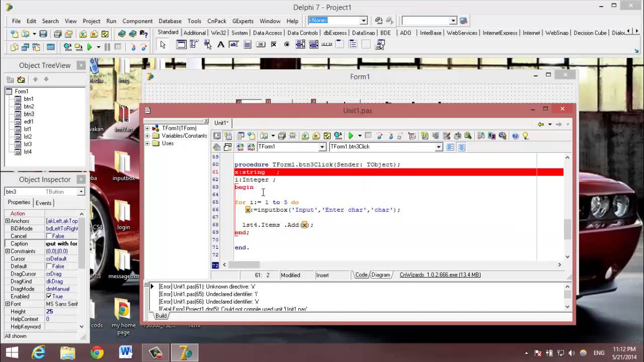This screenshot has height=362, width=644.
Task: Expand the TForm1(TForm) node in code explorer
Action: pos(147,128)
